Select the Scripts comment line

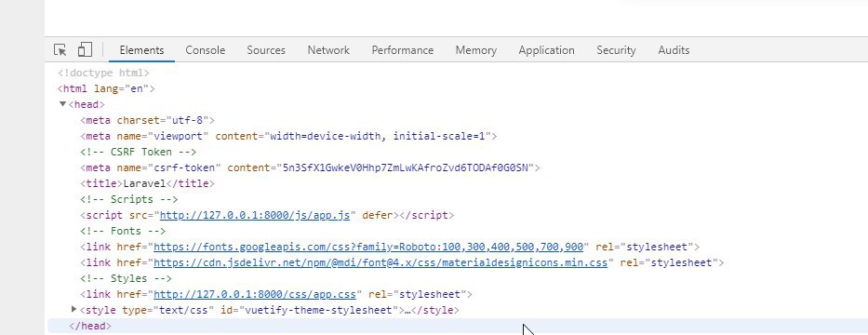(129, 199)
